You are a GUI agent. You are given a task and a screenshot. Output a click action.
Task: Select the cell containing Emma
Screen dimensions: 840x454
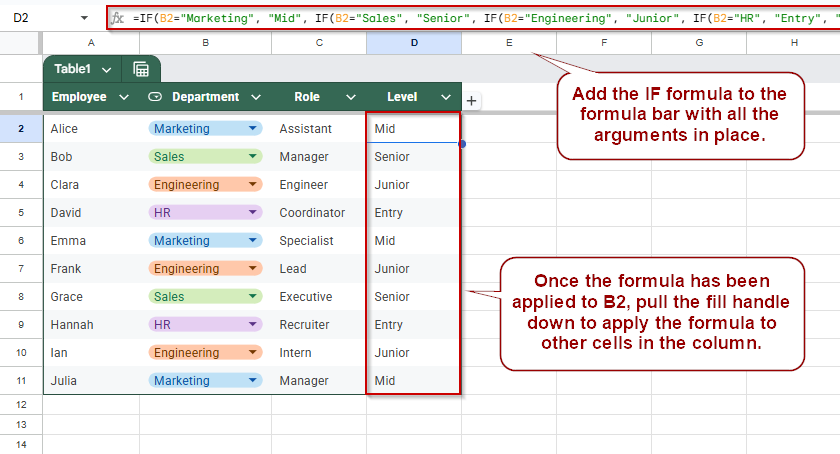[91, 241]
